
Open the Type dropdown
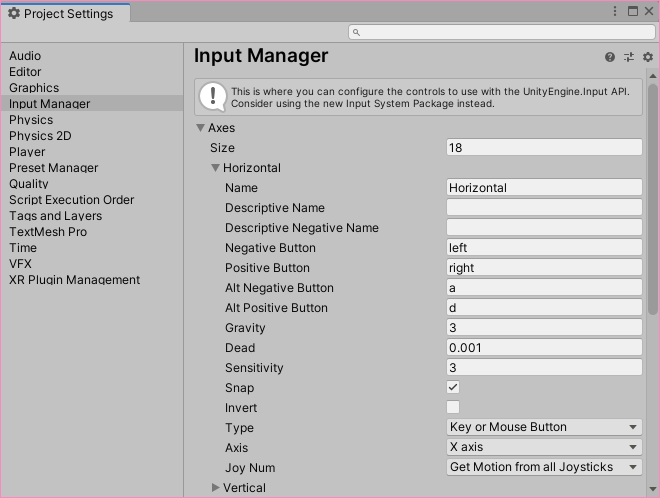[x=544, y=427]
